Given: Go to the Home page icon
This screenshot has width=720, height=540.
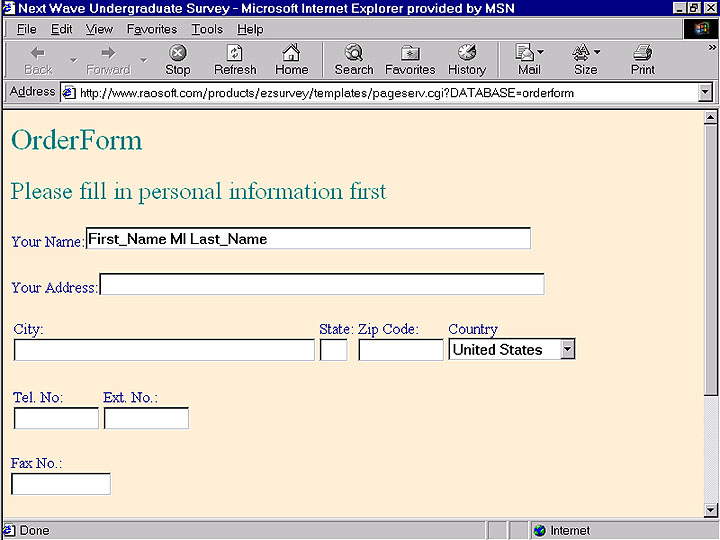Looking at the screenshot, I should click(x=292, y=61).
